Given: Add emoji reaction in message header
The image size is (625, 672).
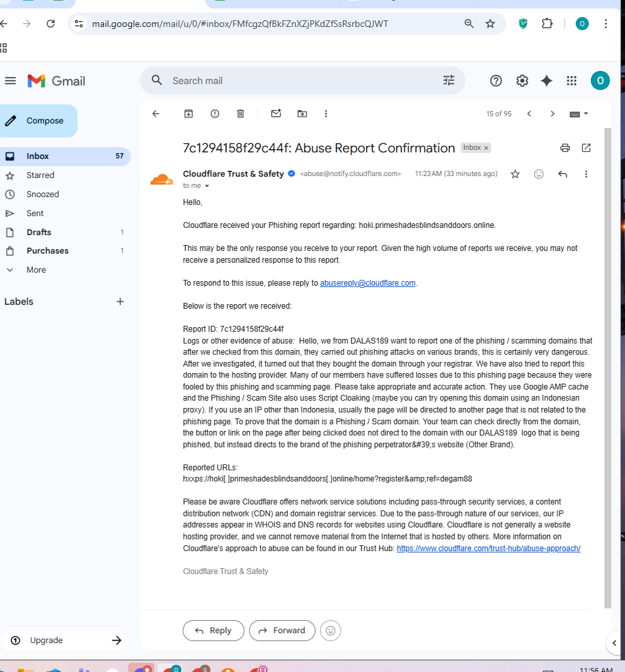Looking at the screenshot, I should click(539, 174).
